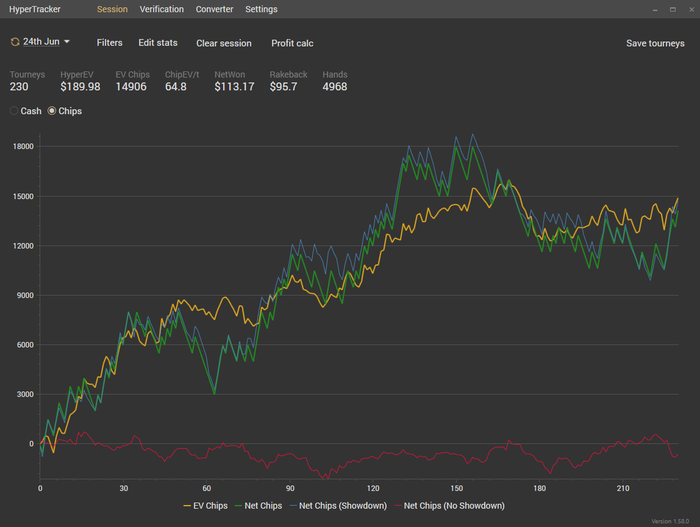Click the HyperEV value $189.98
Image resolution: width=700 pixels, height=527 pixels.
pyautogui.click(x=80, y=87)
